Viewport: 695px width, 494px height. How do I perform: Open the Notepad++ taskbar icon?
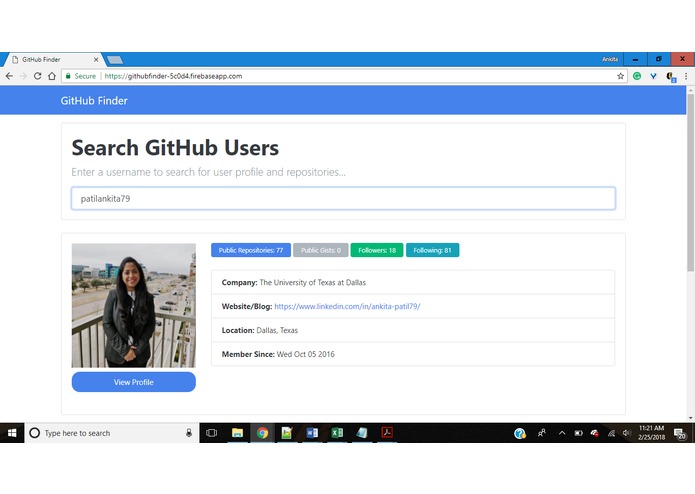[x=287, y=433]
